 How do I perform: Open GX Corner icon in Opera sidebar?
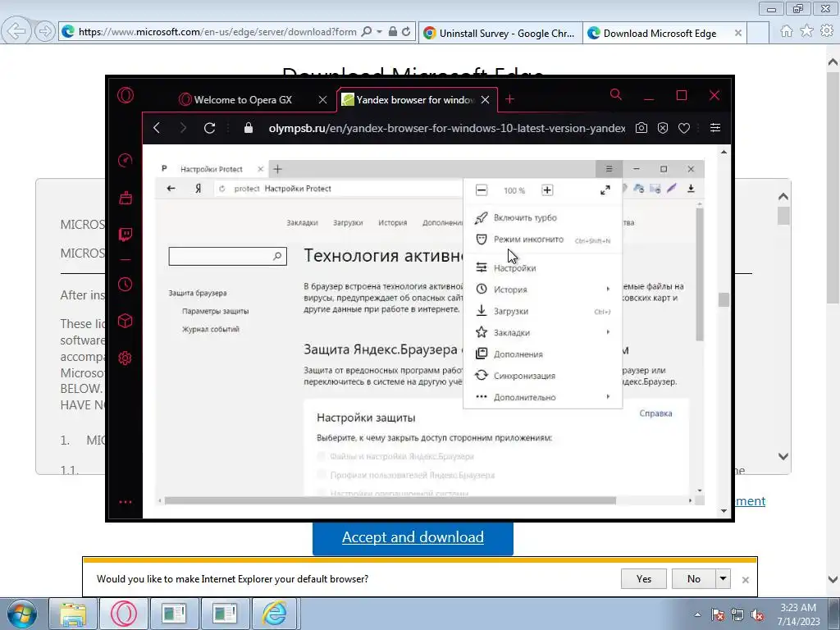[x=126, y=199]
